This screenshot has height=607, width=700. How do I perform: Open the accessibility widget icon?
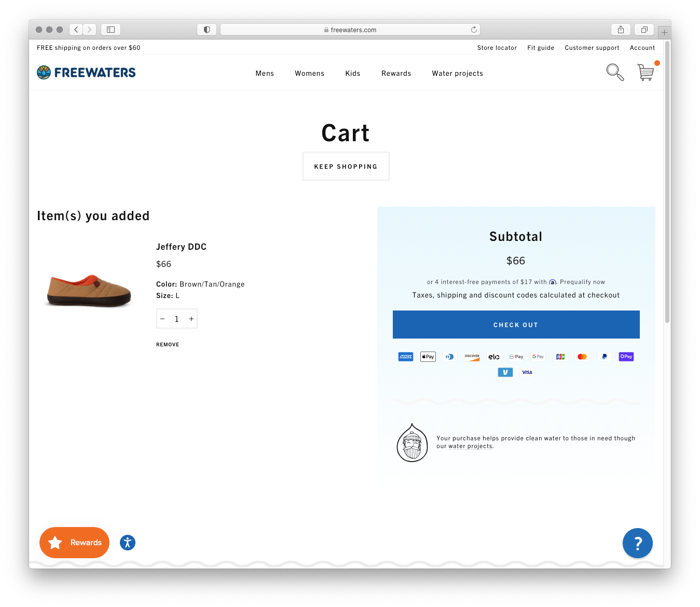(128, 543)
